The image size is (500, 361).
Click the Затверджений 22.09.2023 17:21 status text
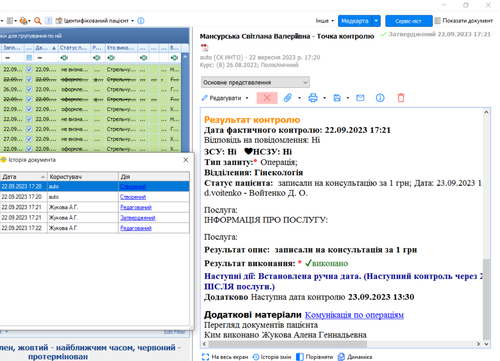[439, 34]
